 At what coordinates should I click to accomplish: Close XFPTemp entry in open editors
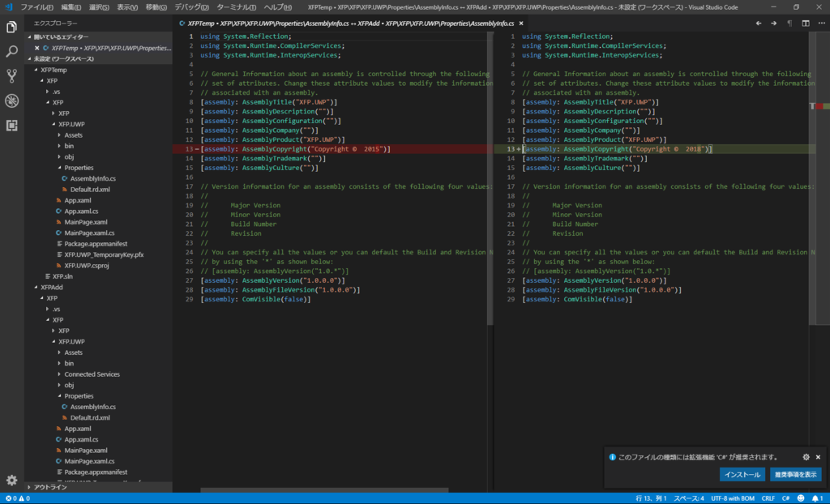(36, 48)
